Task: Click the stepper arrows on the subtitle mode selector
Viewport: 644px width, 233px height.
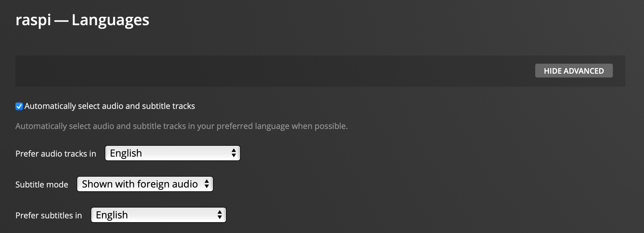Action: tap(206, 184)
